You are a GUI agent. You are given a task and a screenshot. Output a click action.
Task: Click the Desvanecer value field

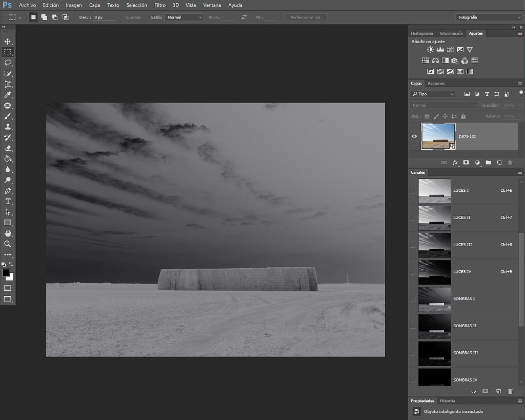tap(105, 17)
